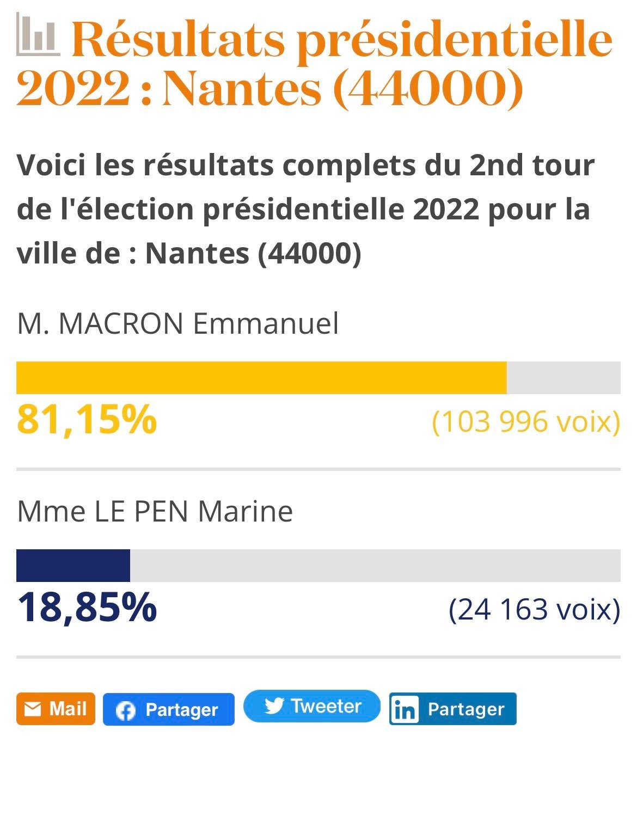The width and height of the screenshot is (637, 840).
Task: Tweet the results with Tweeter button
Action: pyautogui.click(x=312, y=706)
